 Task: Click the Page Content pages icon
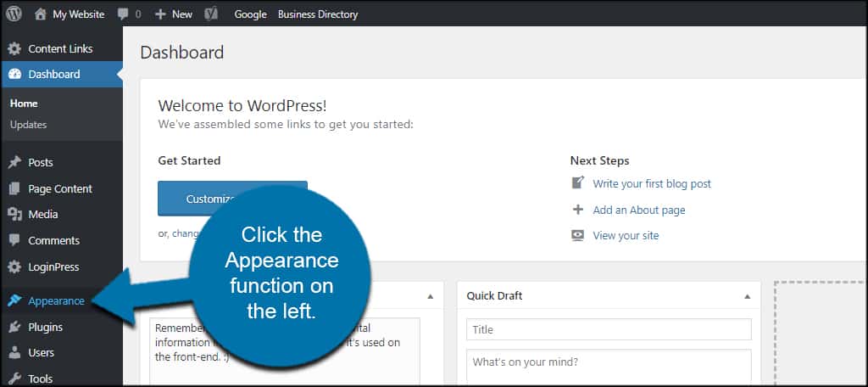pos(14,189)
